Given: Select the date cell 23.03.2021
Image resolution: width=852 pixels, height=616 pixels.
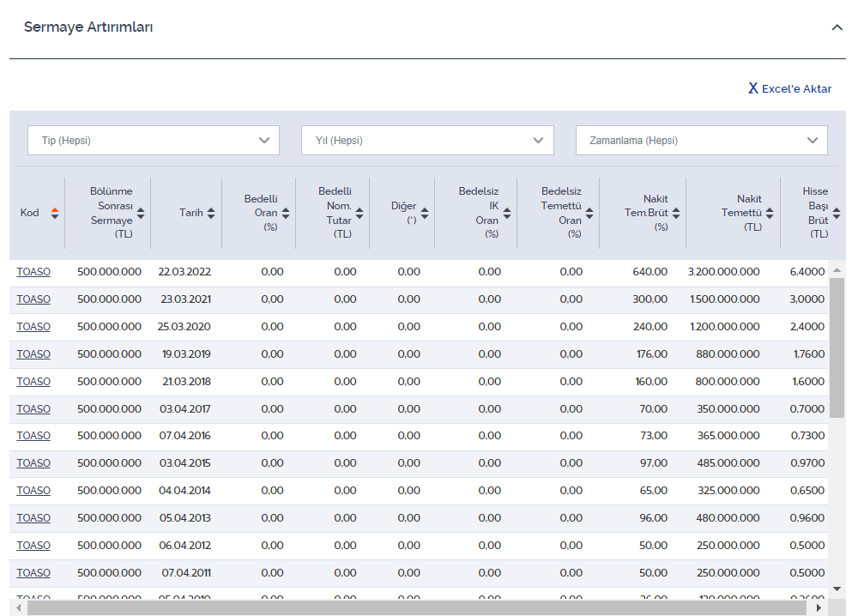Looking at the screenshot, I should pyautogui.click(x=185, y=299).
